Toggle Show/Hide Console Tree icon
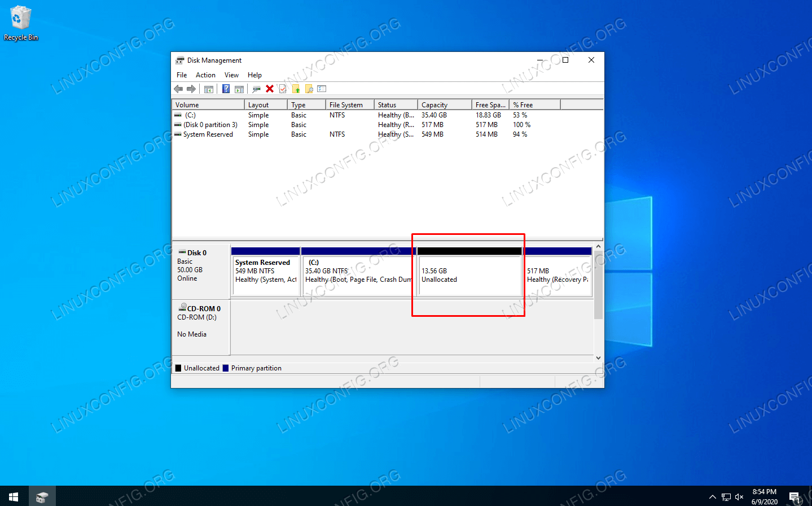 click(x=208, y=89)
